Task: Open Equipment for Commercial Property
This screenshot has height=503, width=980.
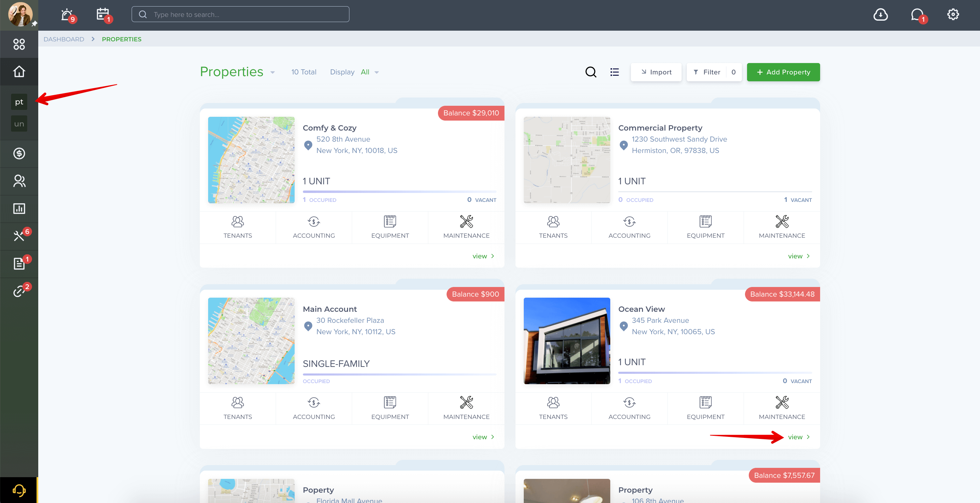Action: tap(705, 227)
